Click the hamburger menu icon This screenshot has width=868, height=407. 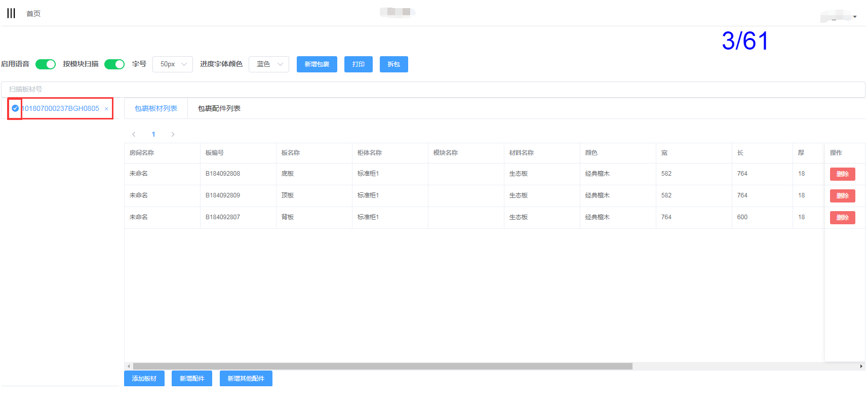click(x=11, y=13)
